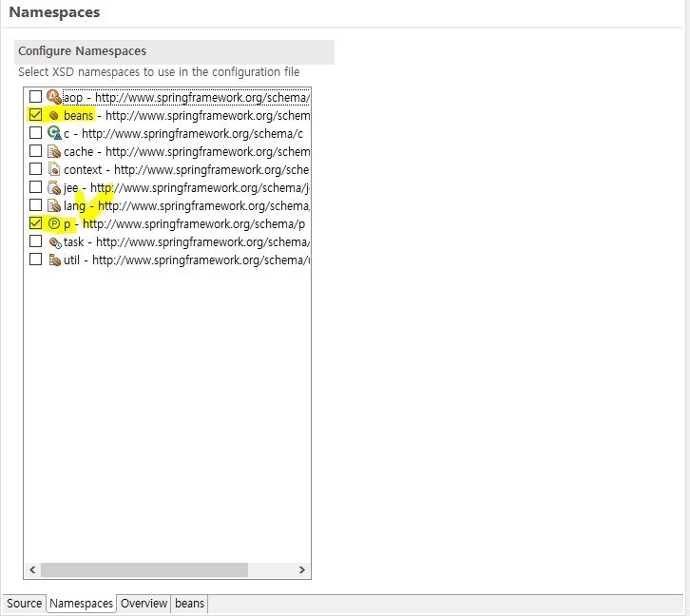Enable the aop namespace checkbox
690x616 pixels.
point(36,96)
